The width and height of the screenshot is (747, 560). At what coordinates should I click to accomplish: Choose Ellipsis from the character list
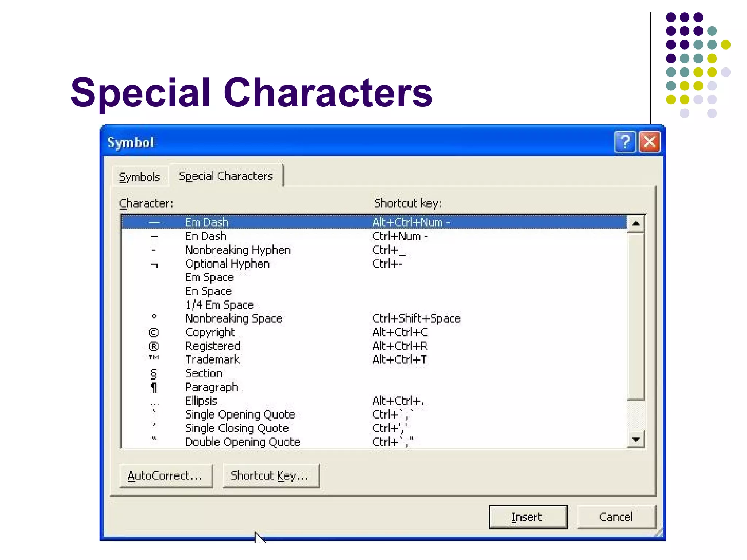(374, 401)
